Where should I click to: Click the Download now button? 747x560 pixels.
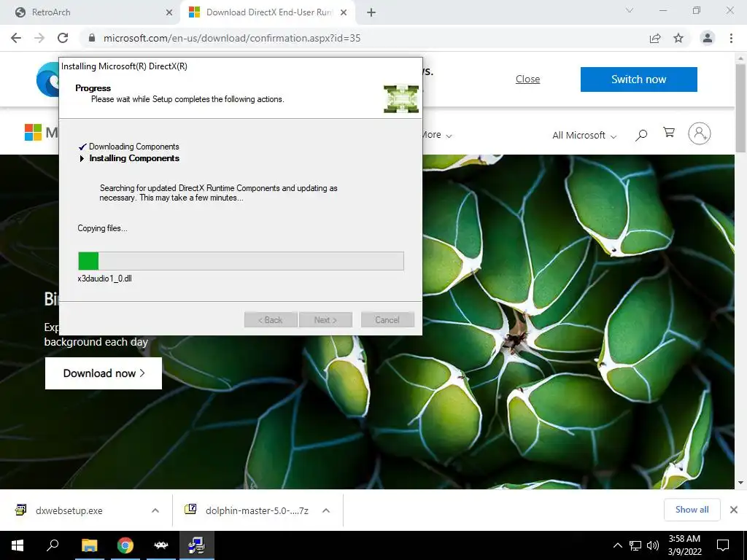pos(104,373)
